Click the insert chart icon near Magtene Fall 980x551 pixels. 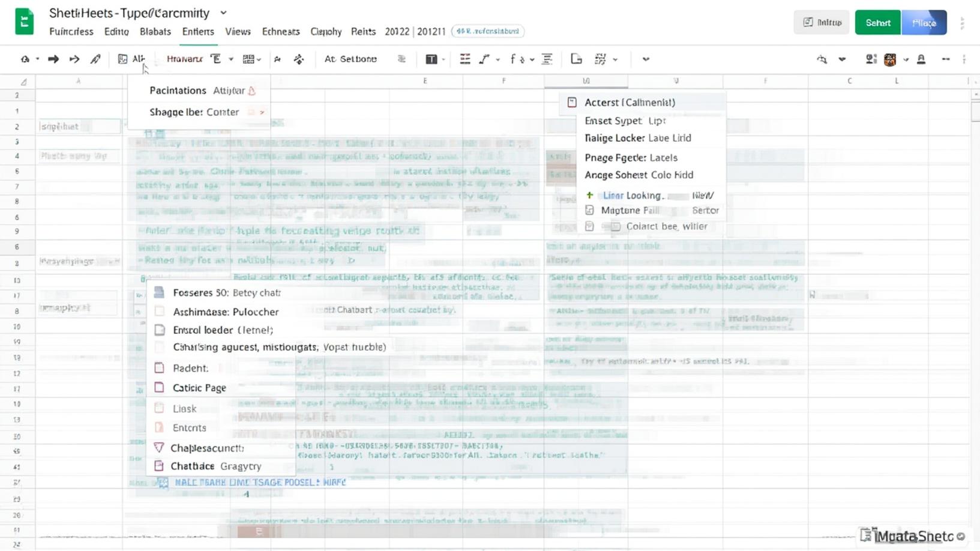[x=590, y=210]
